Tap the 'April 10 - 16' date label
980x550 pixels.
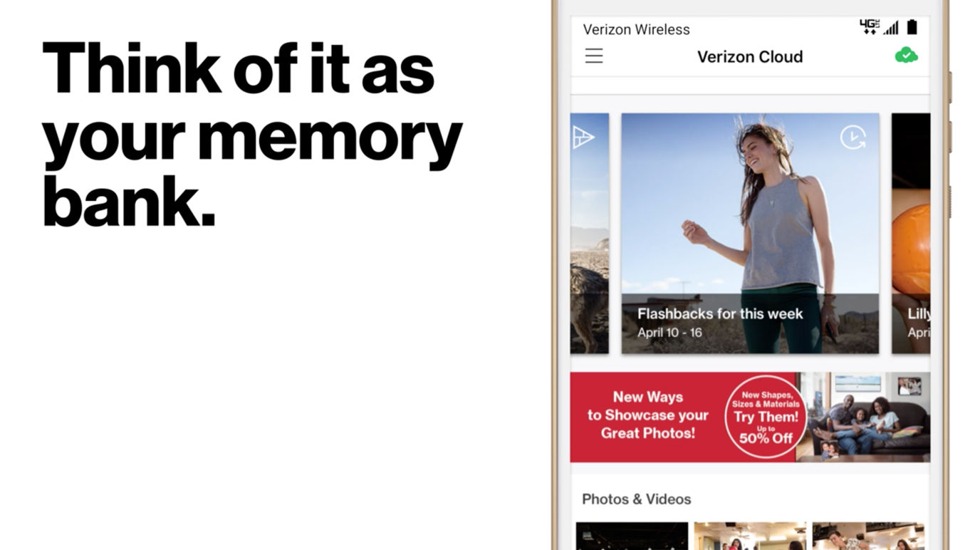click(x=669, y=332)
